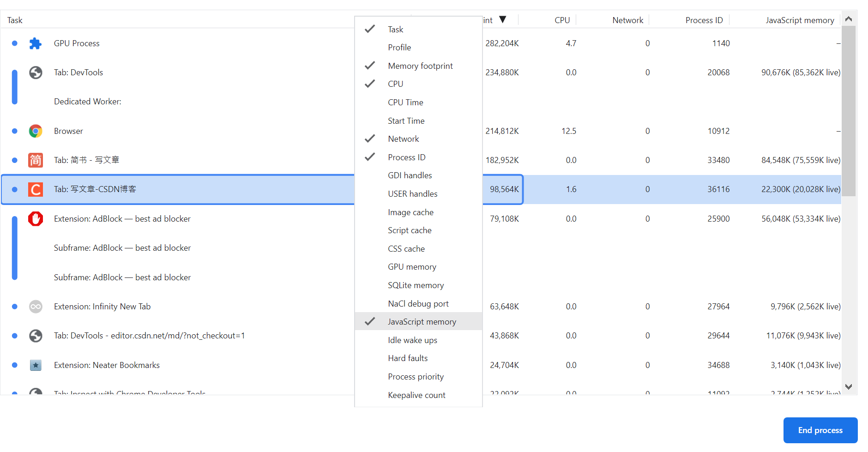The height and width of the screenshot is (452, 868).
Task: Show the NaCl debug port column
Action: pos(419,303)
